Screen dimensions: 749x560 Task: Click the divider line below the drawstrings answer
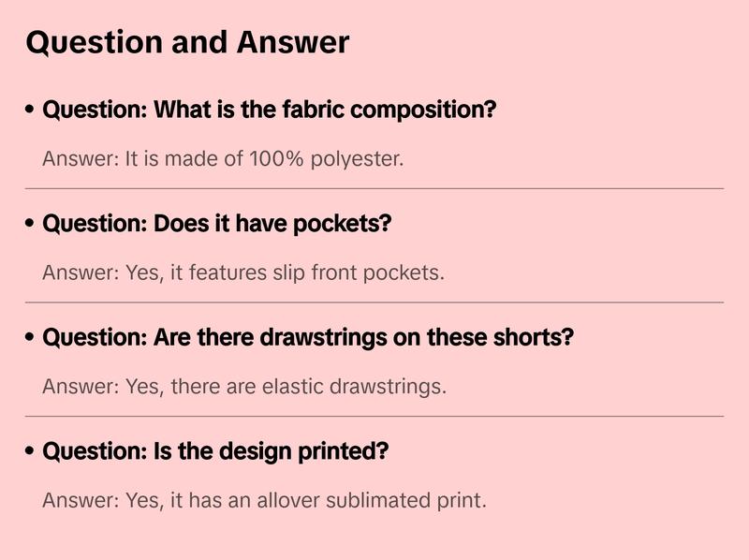click(374, 416)
